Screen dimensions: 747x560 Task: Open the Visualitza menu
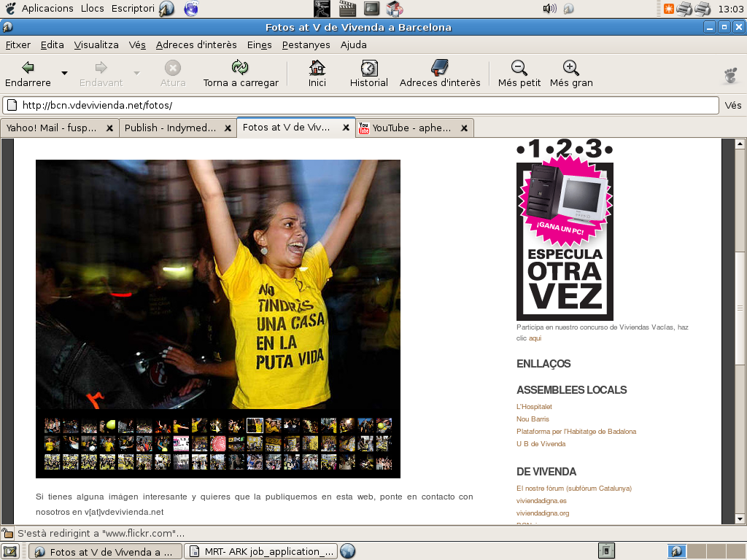click(96, 44)
